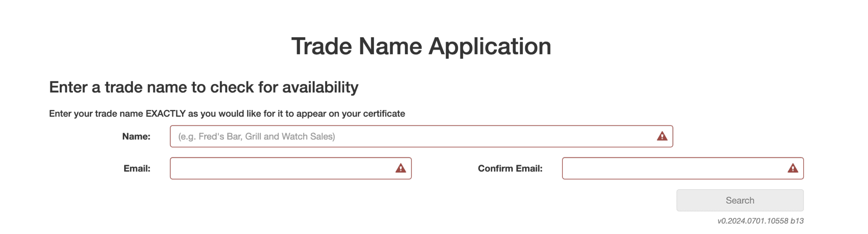Click the word 'Trade' in page title
This screenshot has width=868, height=234.
(x=321, y=46)
